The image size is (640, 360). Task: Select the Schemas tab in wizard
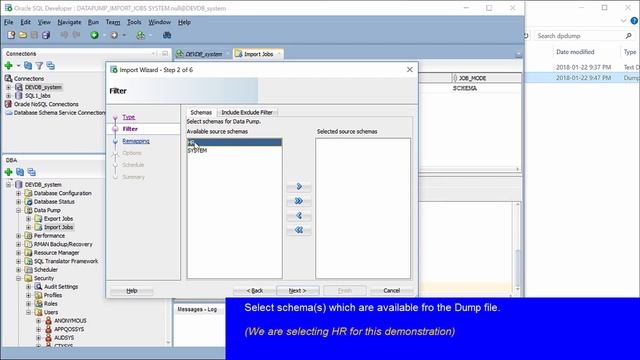pos(201,112)
